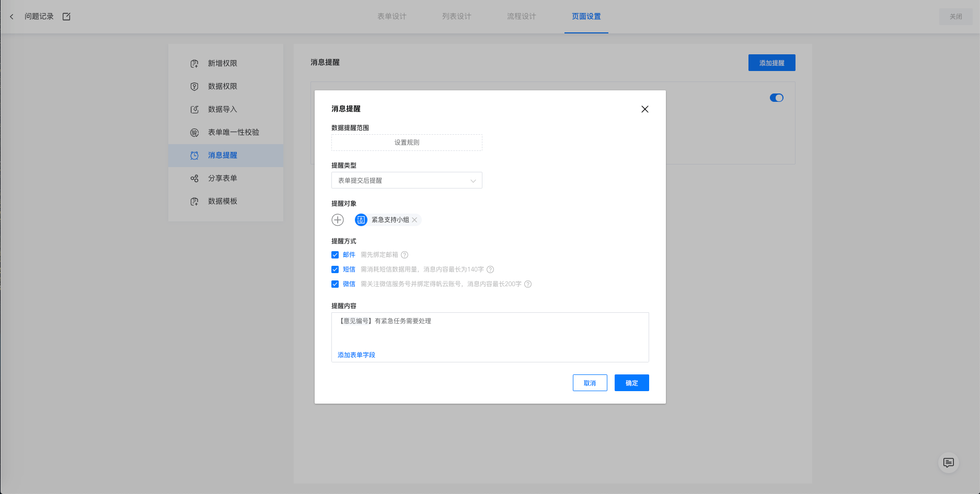Viewport: 980px width, 494px height.
Task: Switch to the 表单设计 tab
Action: [392, 17]
